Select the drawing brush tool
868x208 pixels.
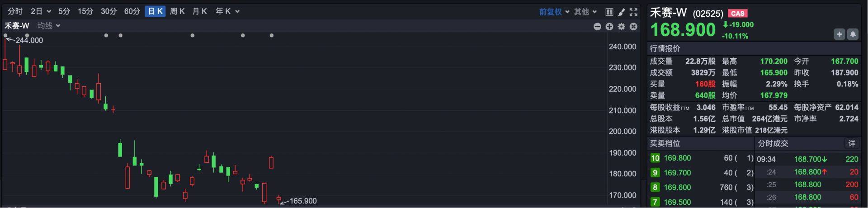pos(622,12)
